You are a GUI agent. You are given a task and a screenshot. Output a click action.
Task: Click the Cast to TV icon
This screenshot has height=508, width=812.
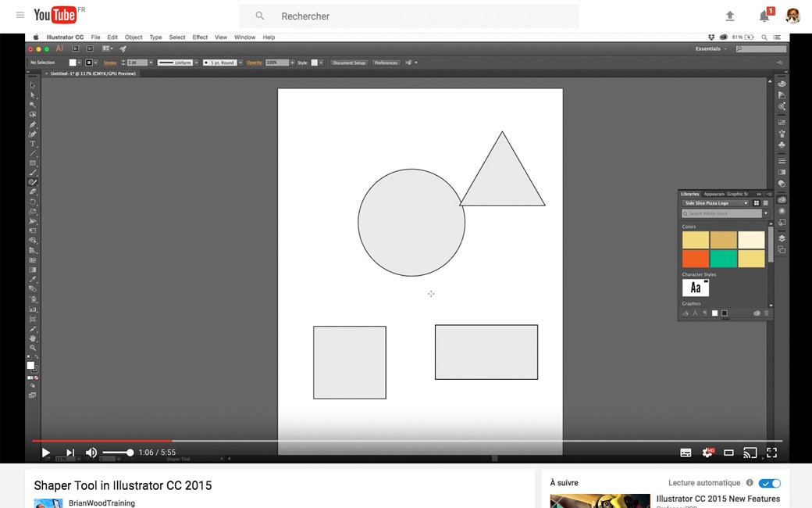click(750, 453)
